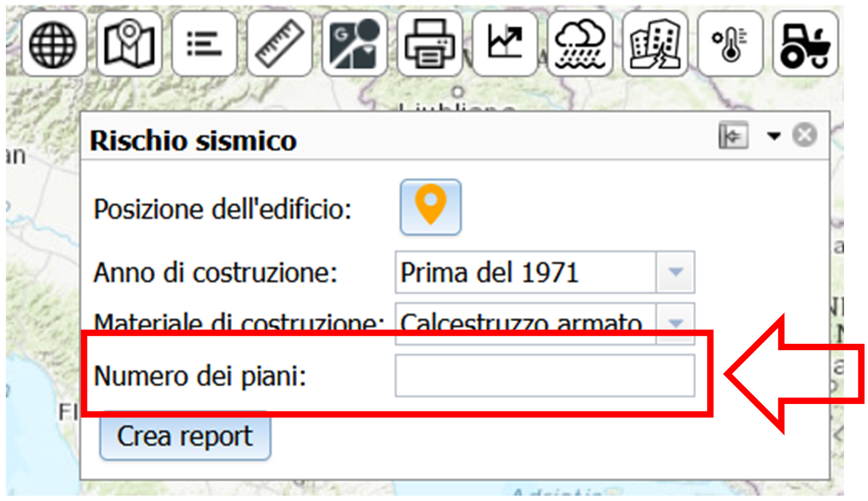Open the globe basemap tool
The width and height of the screenshot is (868, 501).
click(54, 44)
